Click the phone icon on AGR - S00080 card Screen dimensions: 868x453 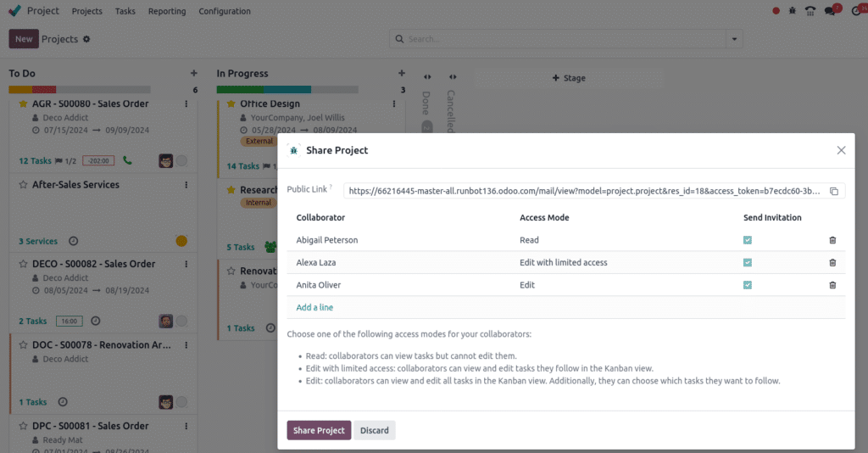[x=127, y=160]
